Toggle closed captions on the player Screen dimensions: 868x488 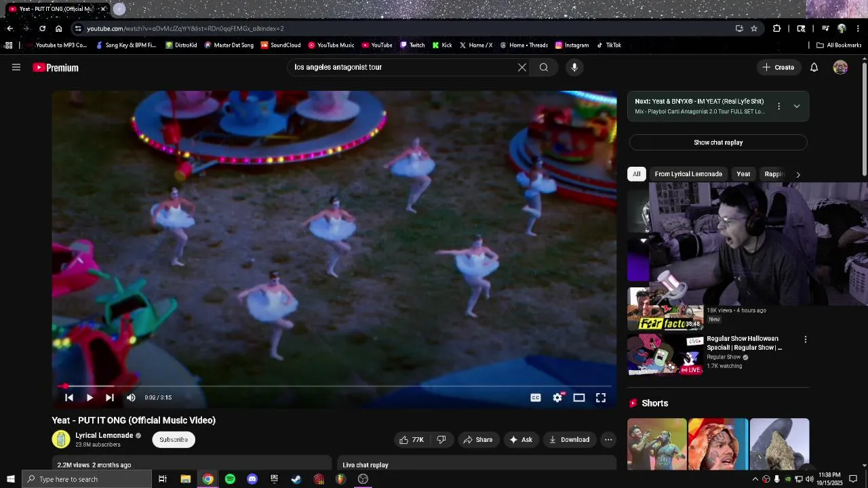(536, 398)
